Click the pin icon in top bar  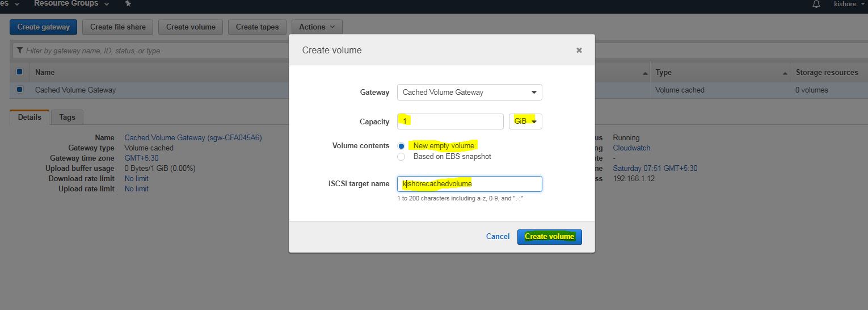tap(128, 4)
